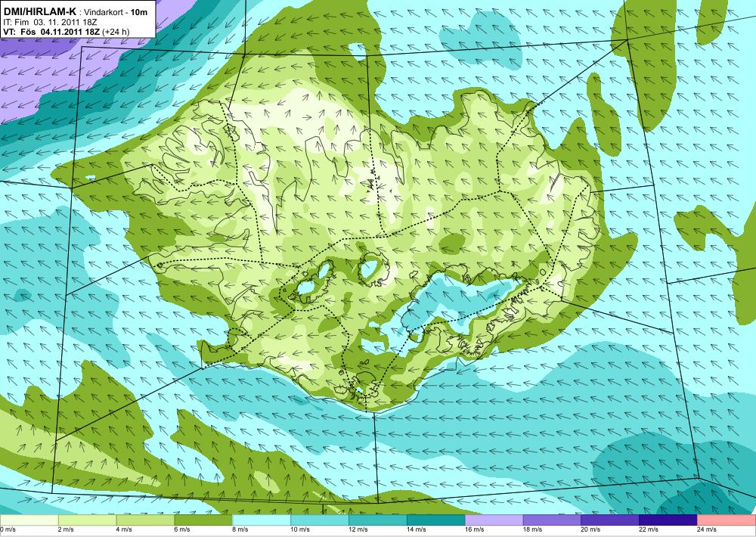Select the pale cyan 8–10 m/s legend swatch
Screen dimensions: 756x537
click(x=262, y=520)
